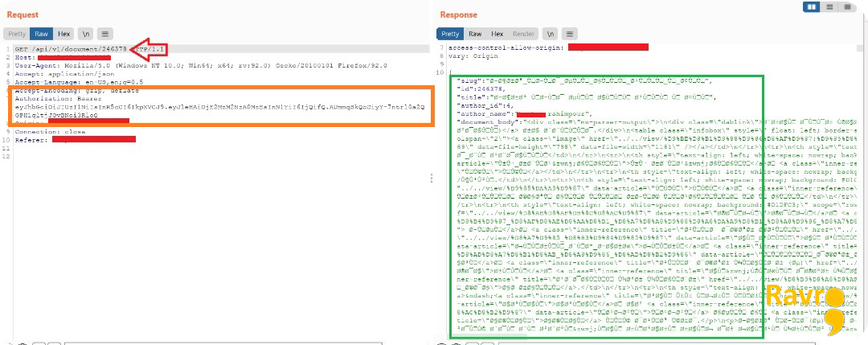
Task: Select the Pretty tab in Response
Action: [x=451, y=34]
